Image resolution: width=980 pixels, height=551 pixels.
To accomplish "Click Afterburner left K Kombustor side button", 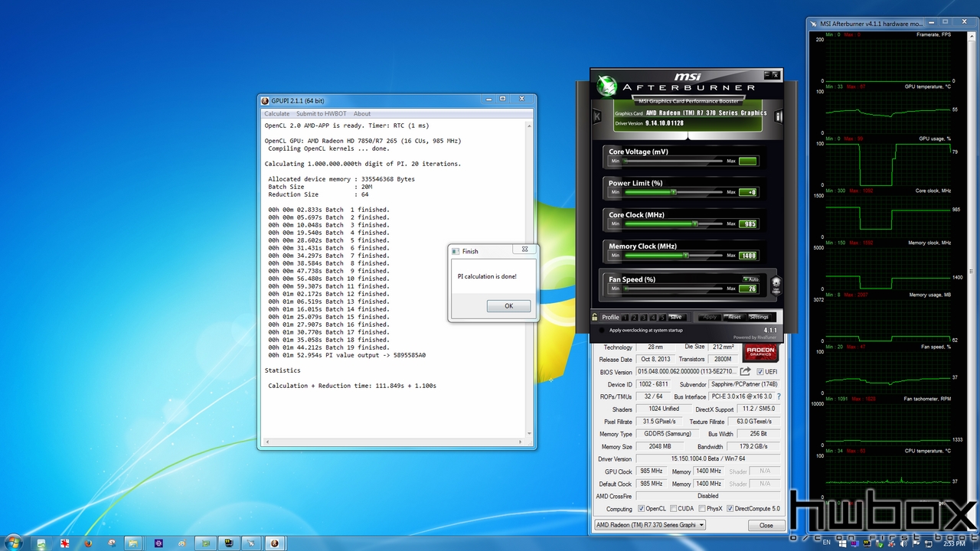I will click(x=597, y=116).
